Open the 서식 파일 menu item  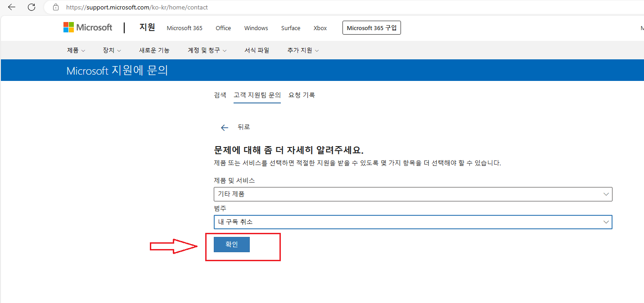pyautogui.click(x=257, y=50)
